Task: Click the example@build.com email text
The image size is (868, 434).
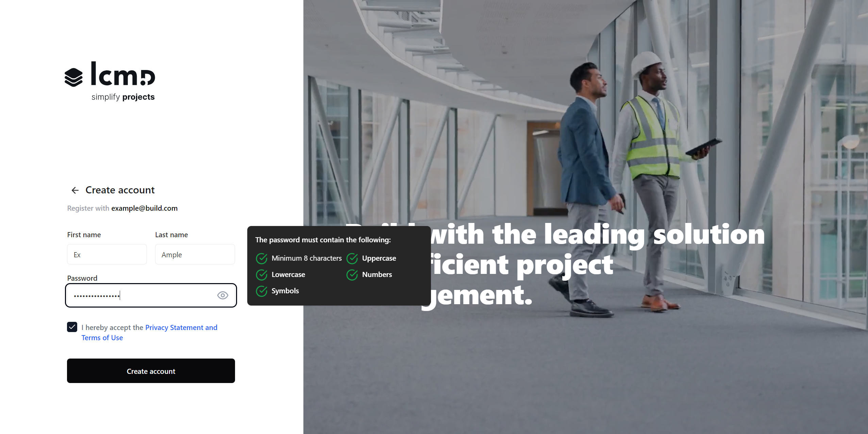Action: pos(144,208)
